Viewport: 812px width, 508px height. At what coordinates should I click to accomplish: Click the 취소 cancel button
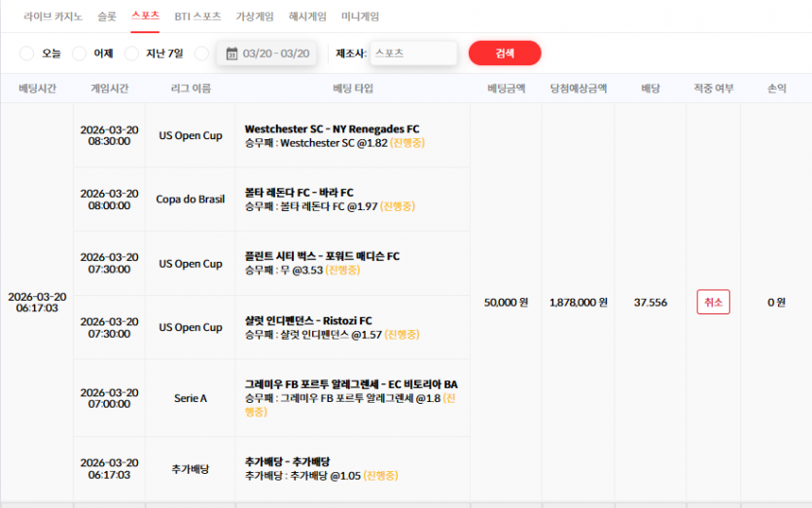(713, 302)
